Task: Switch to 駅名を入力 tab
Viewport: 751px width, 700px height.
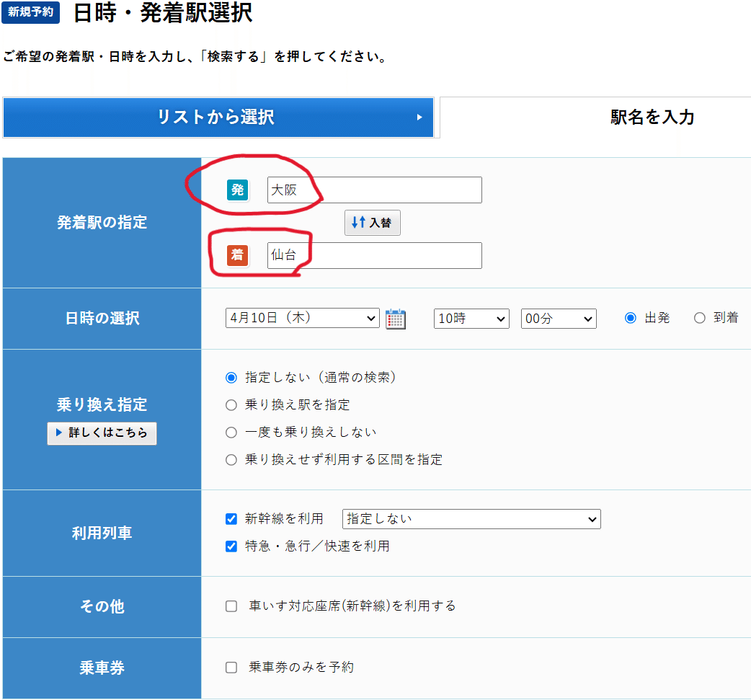Action: (x=652, y=118)
